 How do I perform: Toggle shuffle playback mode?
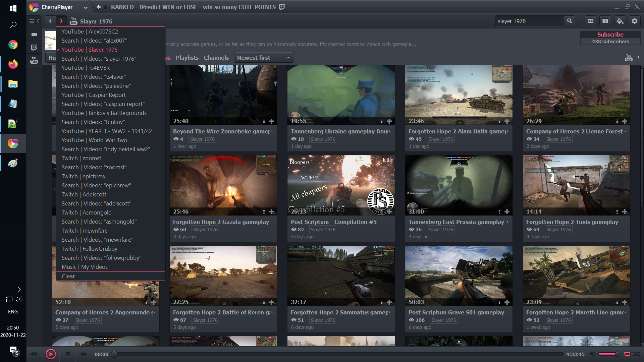(637, 354)
